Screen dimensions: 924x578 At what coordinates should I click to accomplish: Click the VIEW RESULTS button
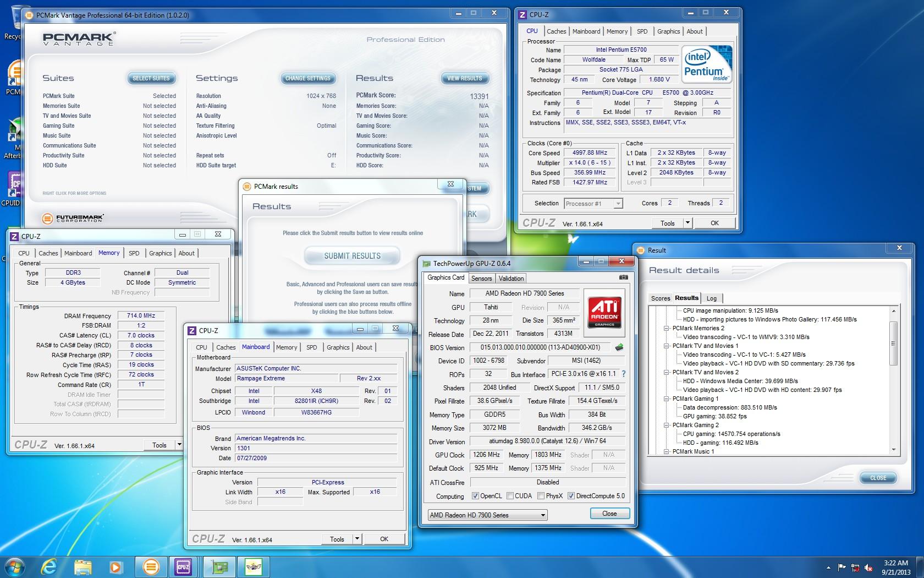(465, 78)
